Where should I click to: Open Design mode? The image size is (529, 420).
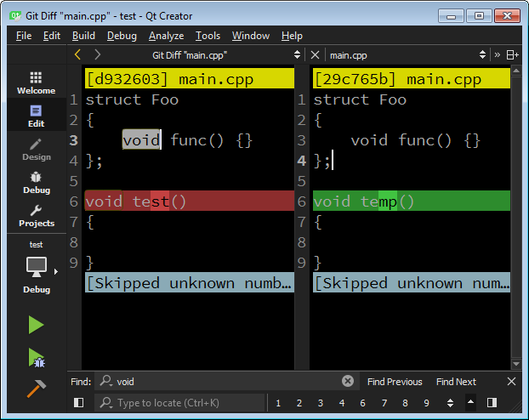[36, 149]
